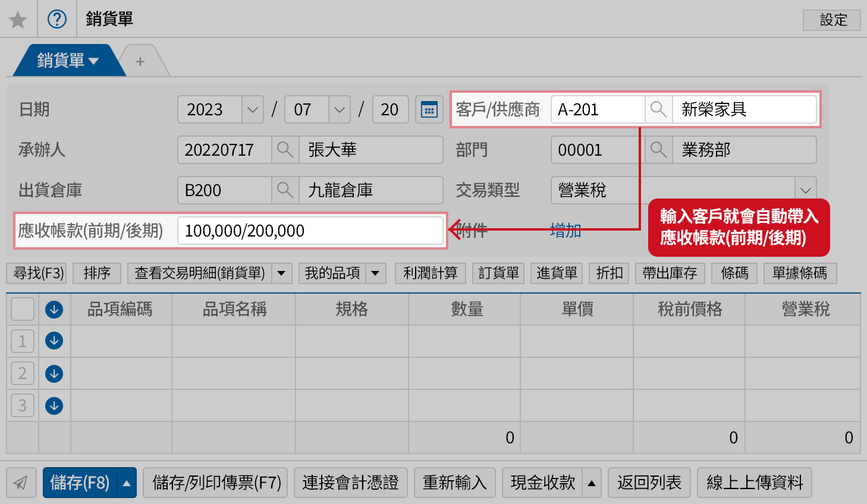The image size is (867, 504).
Task: Click the 增加 link to add an attachment
Action: (566, 231)
